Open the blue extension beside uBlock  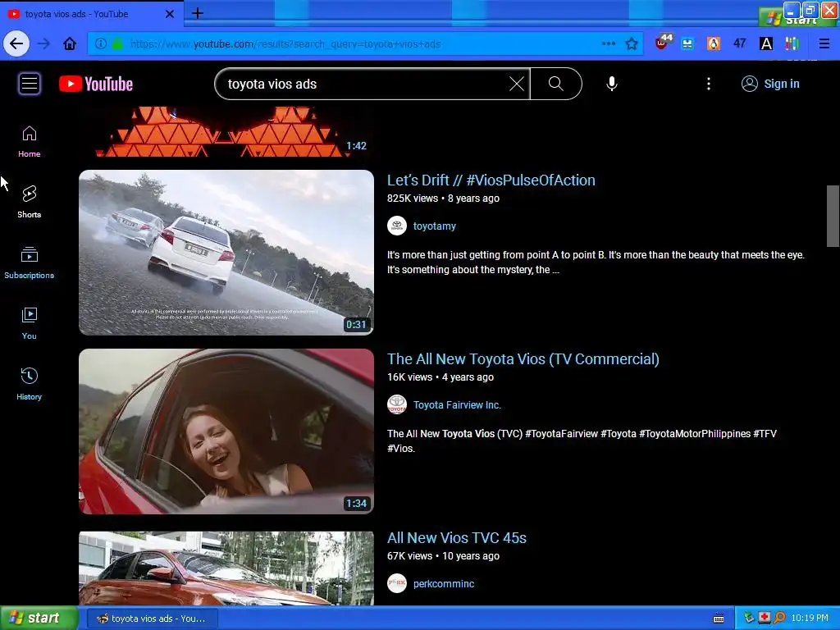tap(687, 44)
